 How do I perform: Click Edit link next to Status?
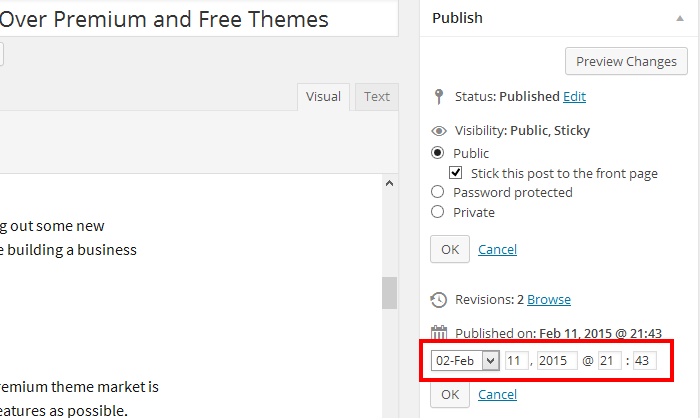point(574,97)
